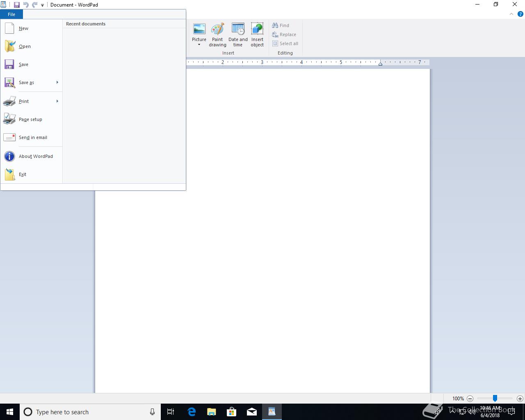525x420 pixels.
Task: Click the WordPad taskbar button
Action: point(272,412)
